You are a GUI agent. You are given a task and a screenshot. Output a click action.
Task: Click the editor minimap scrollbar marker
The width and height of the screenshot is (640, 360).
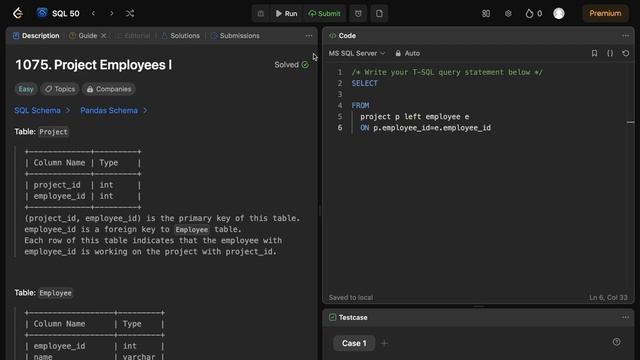tap(630, 122)
